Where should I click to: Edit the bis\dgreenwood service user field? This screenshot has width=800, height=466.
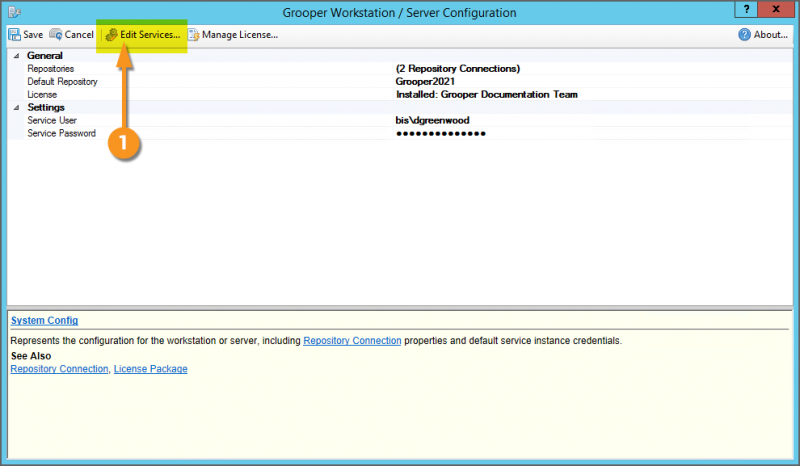(x=432, y=120)
